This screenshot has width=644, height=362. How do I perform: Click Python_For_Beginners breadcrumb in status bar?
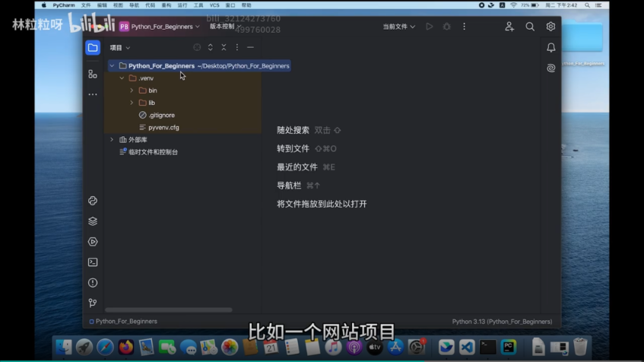click(123, 322)
